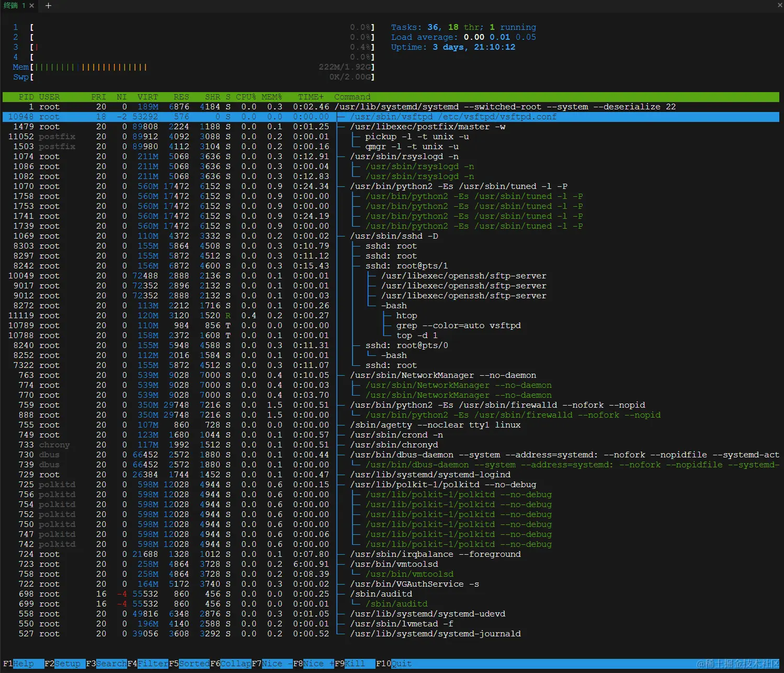The image size is (784, 673).
Task: Sort by the PID column header
Action: [x=26, y=97]
